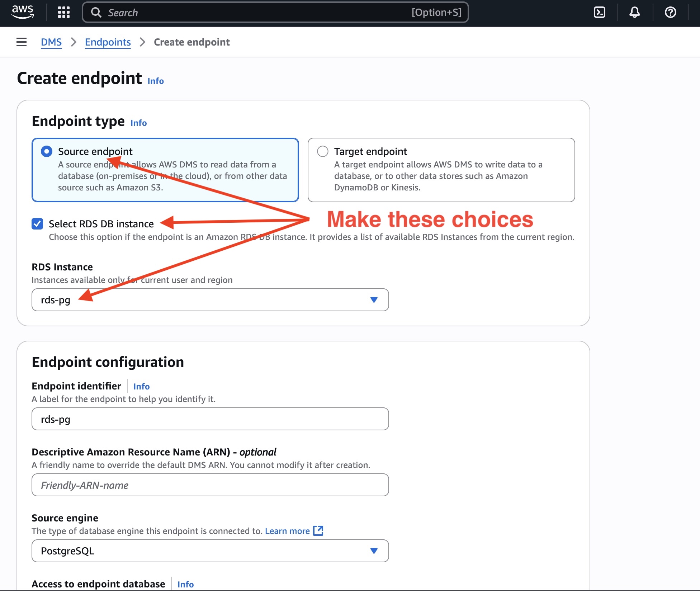
Task: Click the Friendly-ARN-name input field
Action: (210, 485)
